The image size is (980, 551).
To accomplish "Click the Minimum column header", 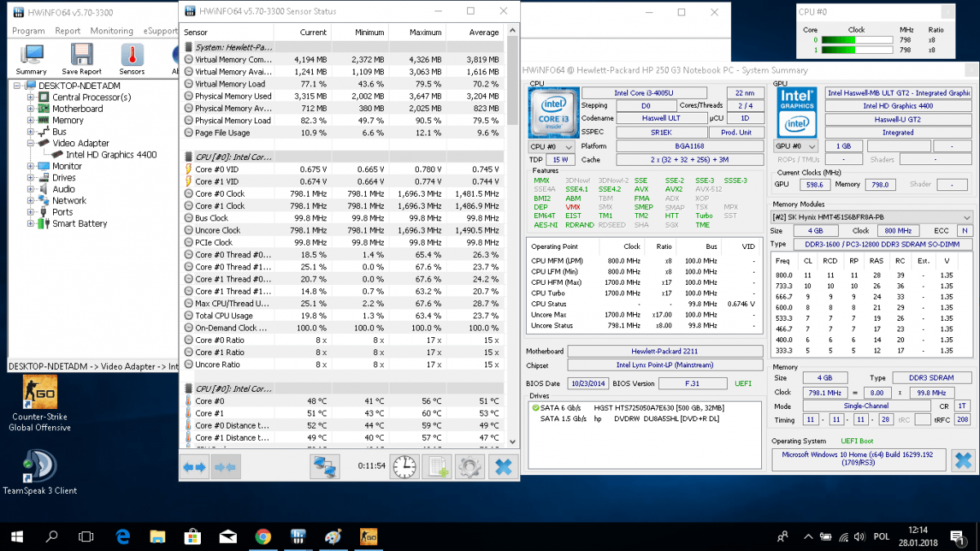I will tap(359, 32).
